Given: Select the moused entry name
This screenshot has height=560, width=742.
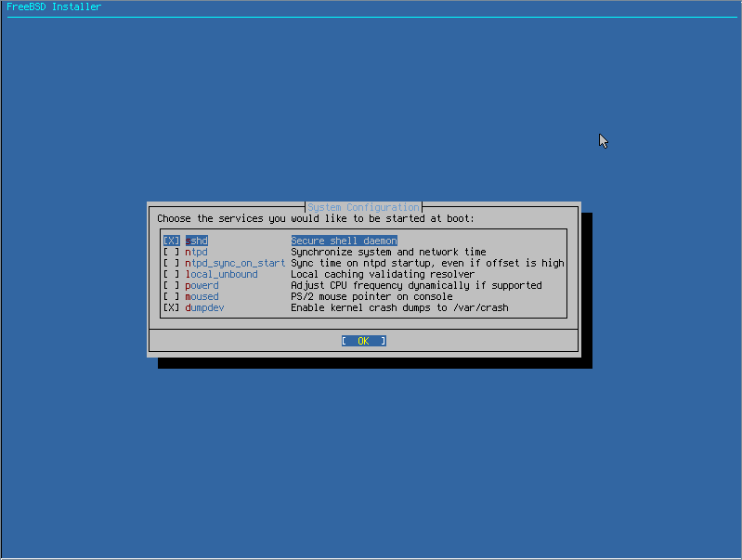Looking at the screenshot, I should click(202, 297).
